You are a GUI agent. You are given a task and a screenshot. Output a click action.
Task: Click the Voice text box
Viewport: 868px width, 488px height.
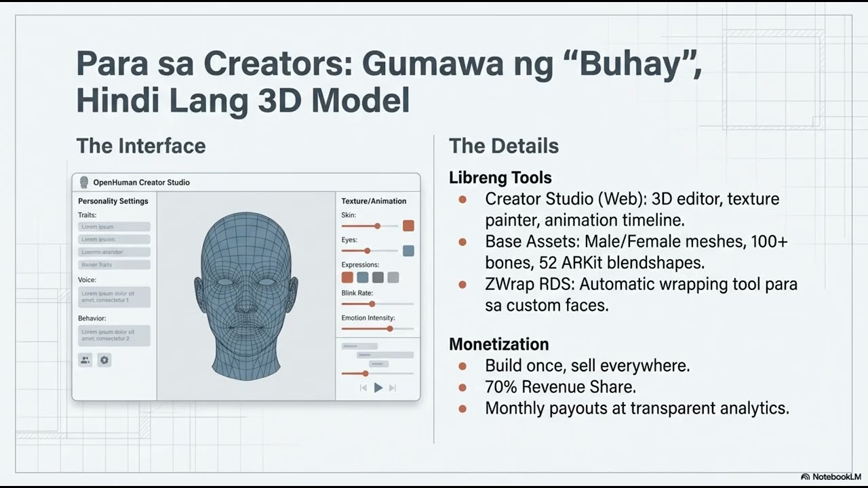pos(114,297)
